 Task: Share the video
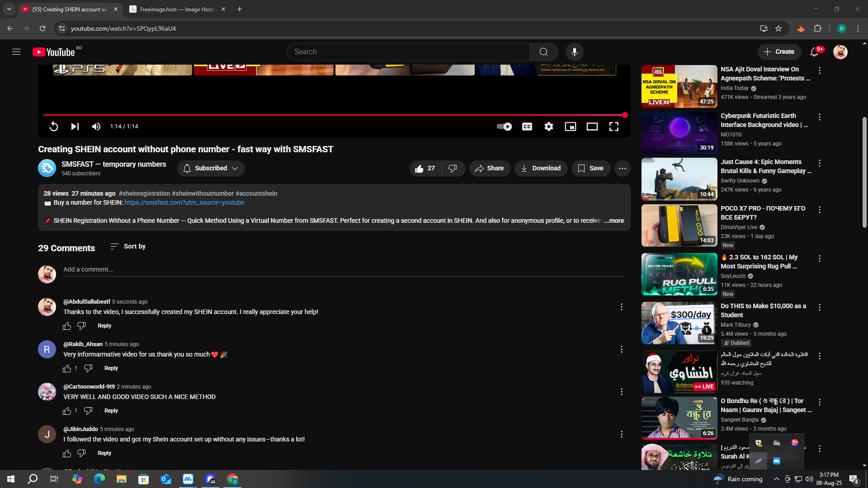coord(490,169)
